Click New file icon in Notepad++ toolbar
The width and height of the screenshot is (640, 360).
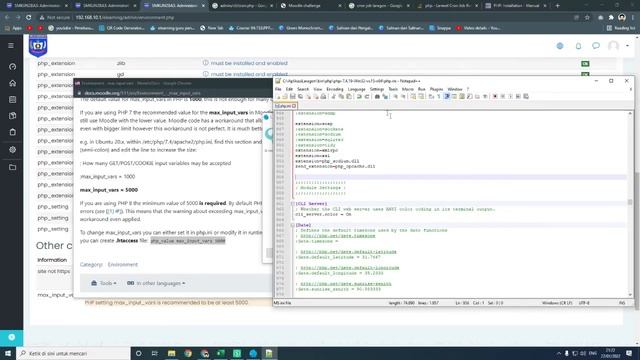tap(278, 96)
